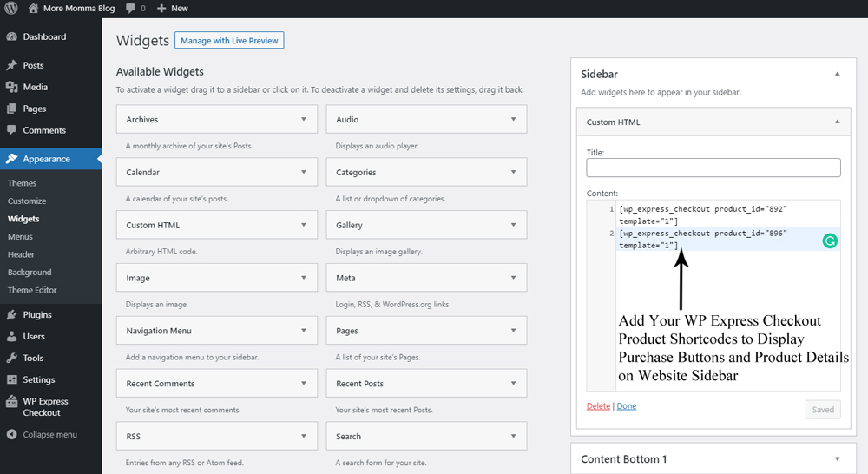The height and width of the screenshot is (474, 868).
Task: Expand the Categories widget dropdown arrow
Action: [513, 172]
